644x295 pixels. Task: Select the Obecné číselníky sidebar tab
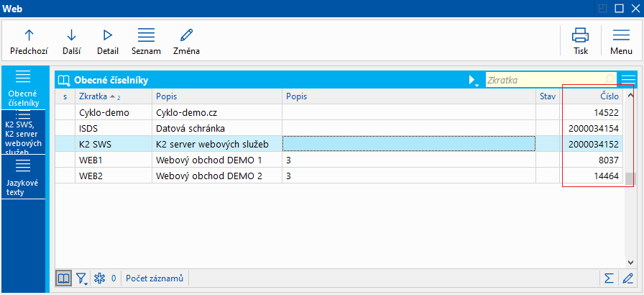(23, 87)
